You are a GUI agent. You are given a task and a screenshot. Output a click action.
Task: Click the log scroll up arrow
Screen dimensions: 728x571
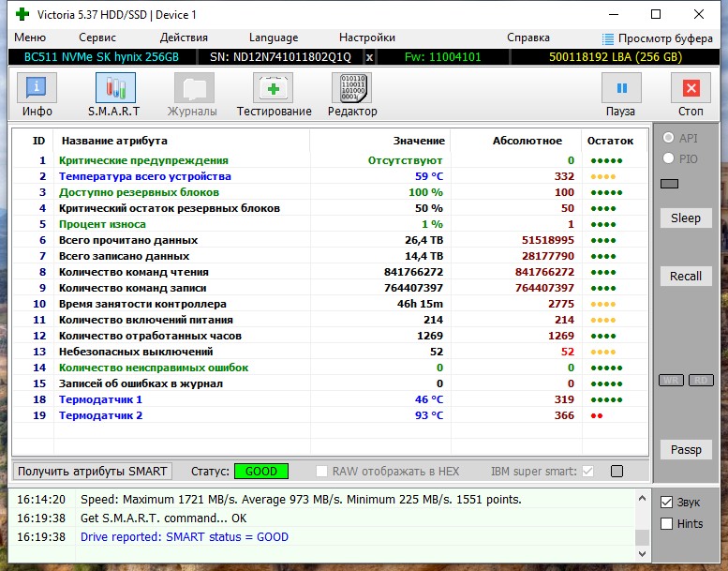(x=642, y=499)
